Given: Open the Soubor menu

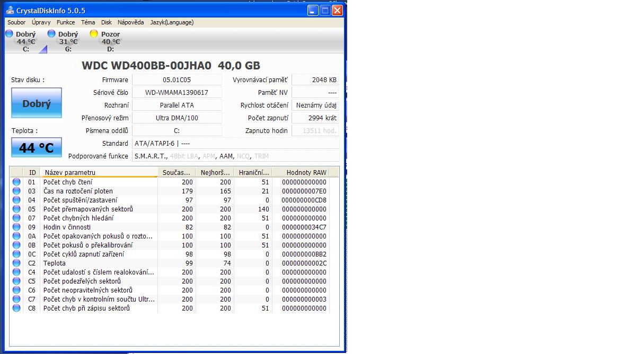Looking at the screenshot, I should coord(16,22).
